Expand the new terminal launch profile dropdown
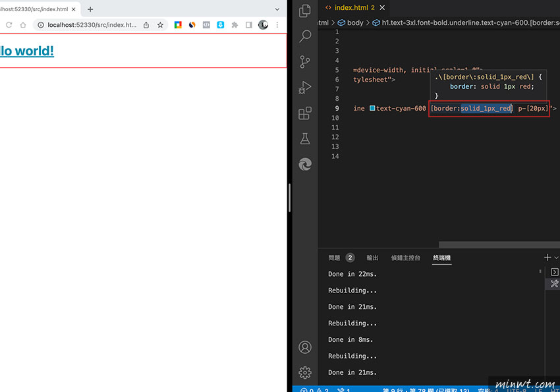This screenshot has width=560, height=392. pos(556,258)
